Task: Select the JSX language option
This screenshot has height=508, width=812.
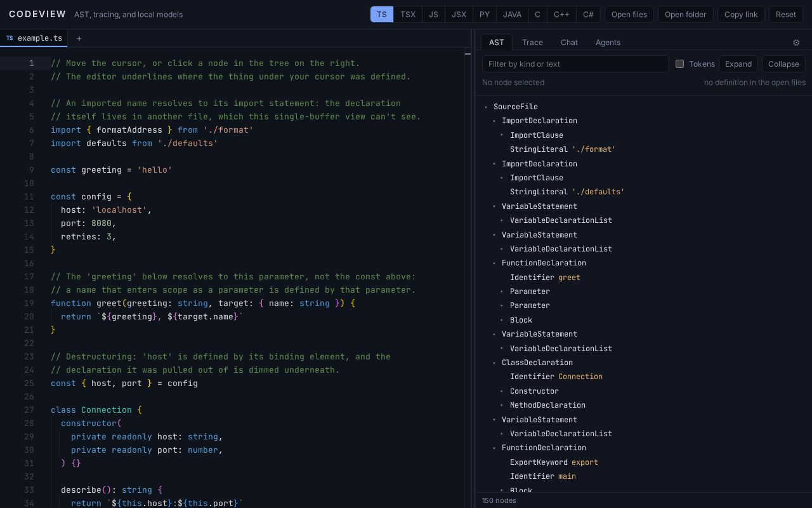Action: (x=459, y=15)
